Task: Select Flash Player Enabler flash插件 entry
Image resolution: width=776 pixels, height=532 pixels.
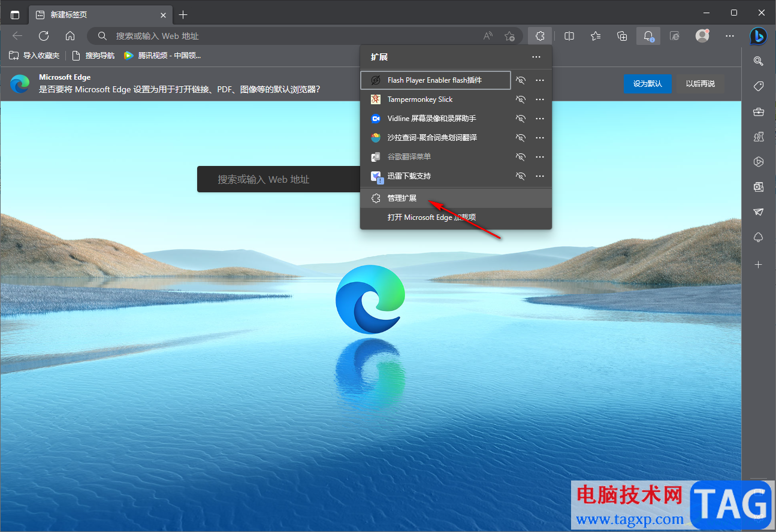Action: [436, 80]
